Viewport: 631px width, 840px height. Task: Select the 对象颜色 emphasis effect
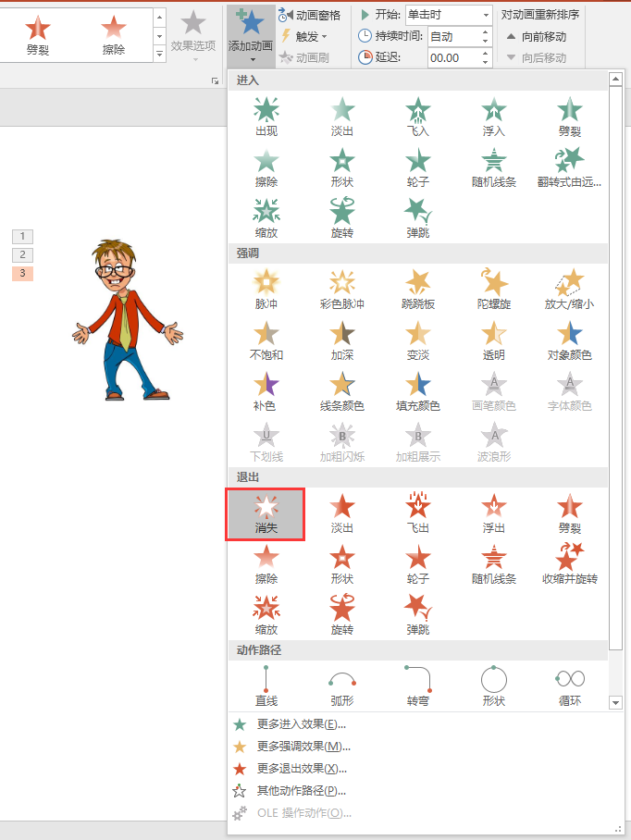click(x=569, y=340)
